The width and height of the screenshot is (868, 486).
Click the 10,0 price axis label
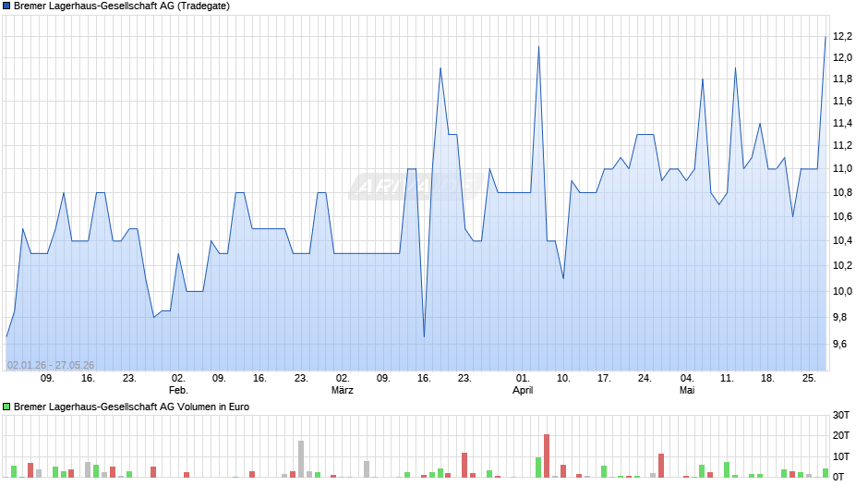[842, 291]
